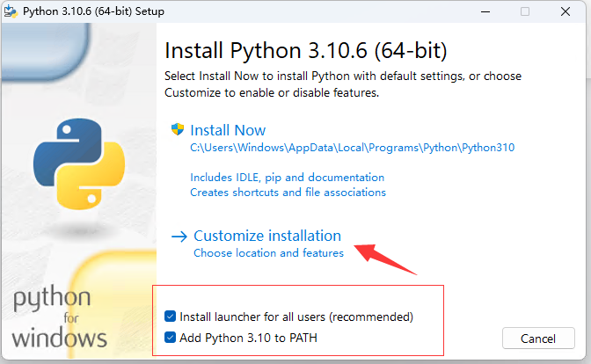Start installation with Install Now
The width and height of the screenshot is (591, 364).
(x=228, y=130)
